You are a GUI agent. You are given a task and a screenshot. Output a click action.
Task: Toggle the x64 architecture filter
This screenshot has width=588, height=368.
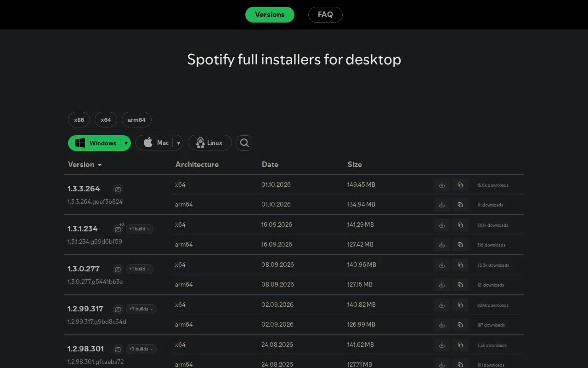106,120
